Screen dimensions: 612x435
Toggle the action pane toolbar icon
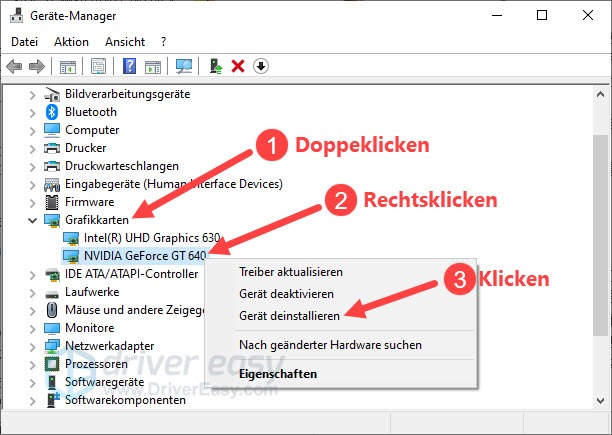153,67
